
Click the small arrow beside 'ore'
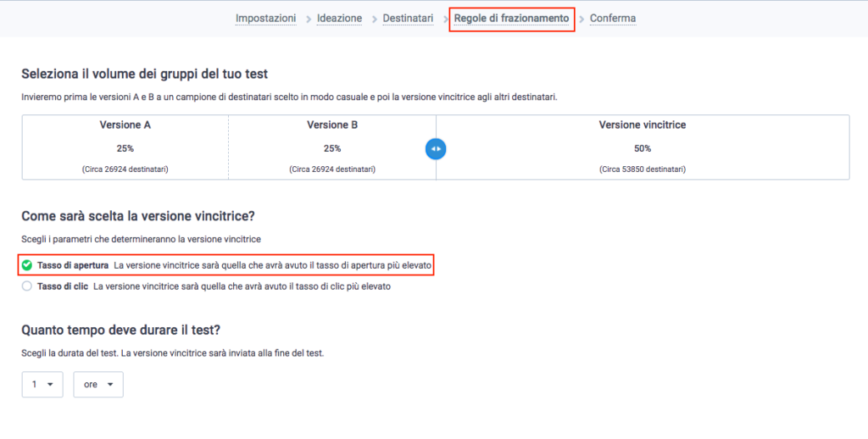pyautogui.click(x=110, y=384)
